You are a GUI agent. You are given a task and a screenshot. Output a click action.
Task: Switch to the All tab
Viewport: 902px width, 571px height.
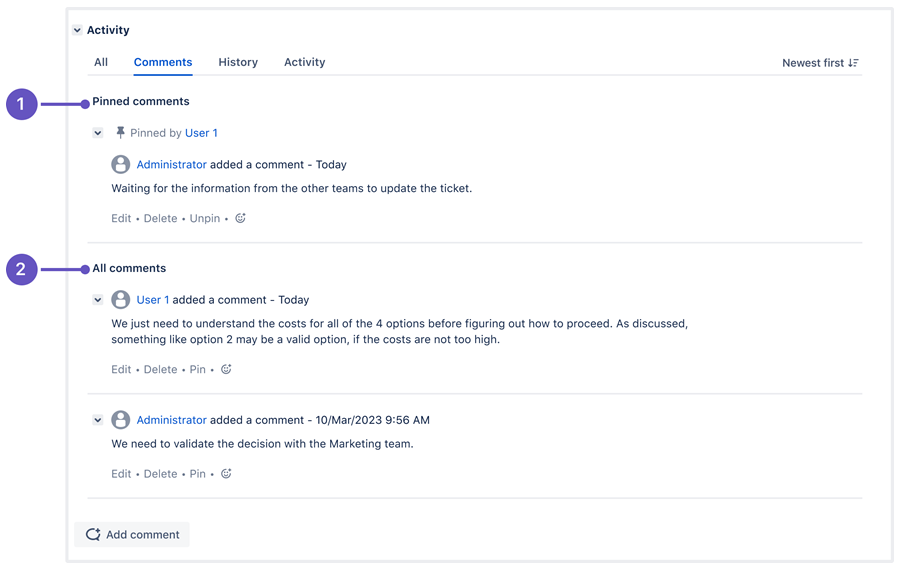click(x=101, y=62)
